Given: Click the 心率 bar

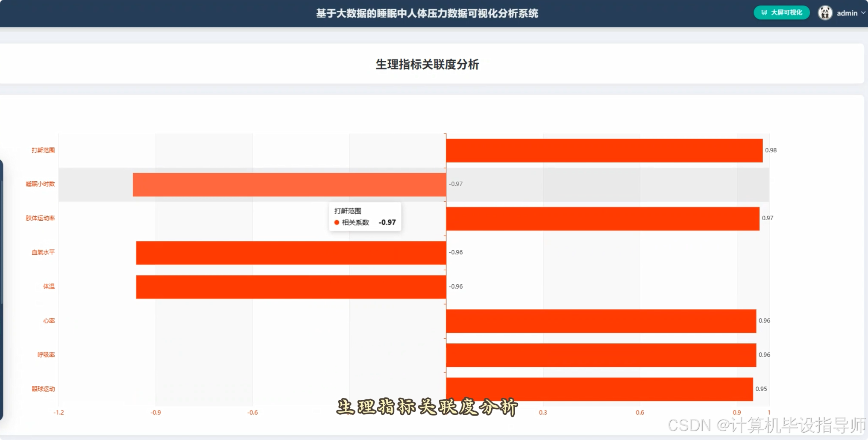Looking at the screenshot, I should coord(601,321).
